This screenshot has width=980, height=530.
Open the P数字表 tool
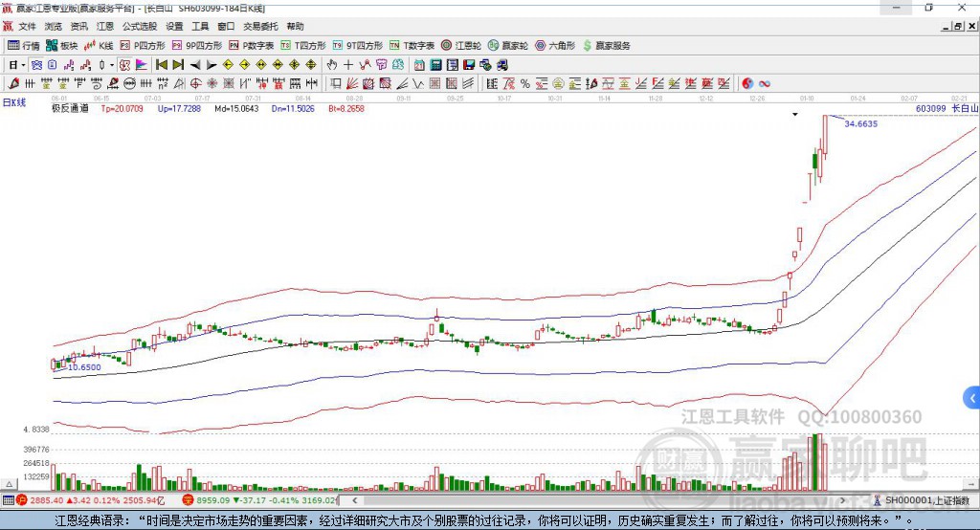[x=252, y=46]
